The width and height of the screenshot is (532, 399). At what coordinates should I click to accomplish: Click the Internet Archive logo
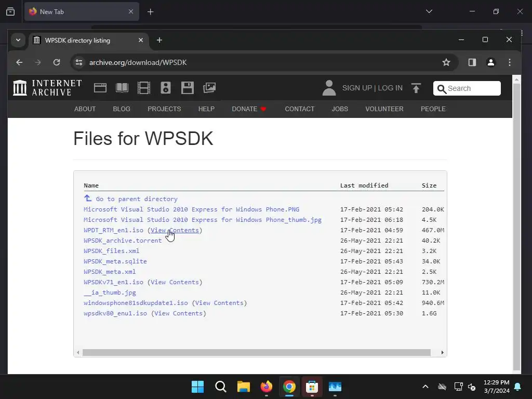click(47, 88)
